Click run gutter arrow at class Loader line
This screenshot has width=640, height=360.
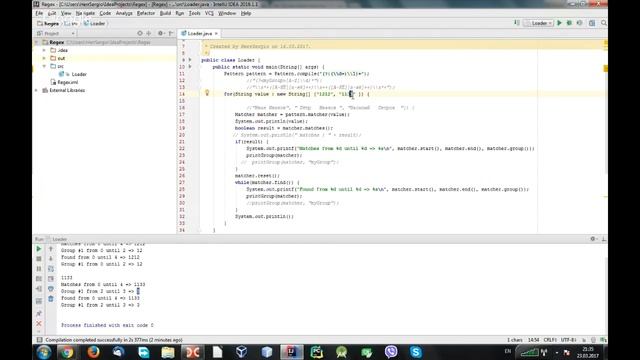click(190, 60)
